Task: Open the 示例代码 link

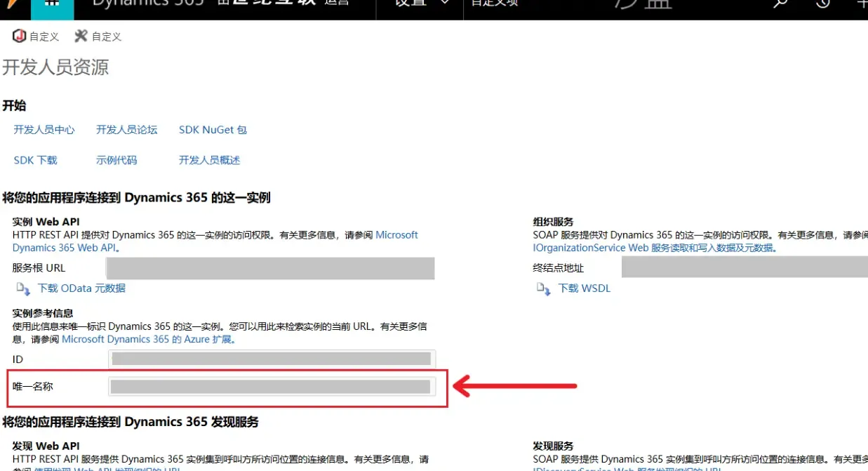Action: (116, 159)
